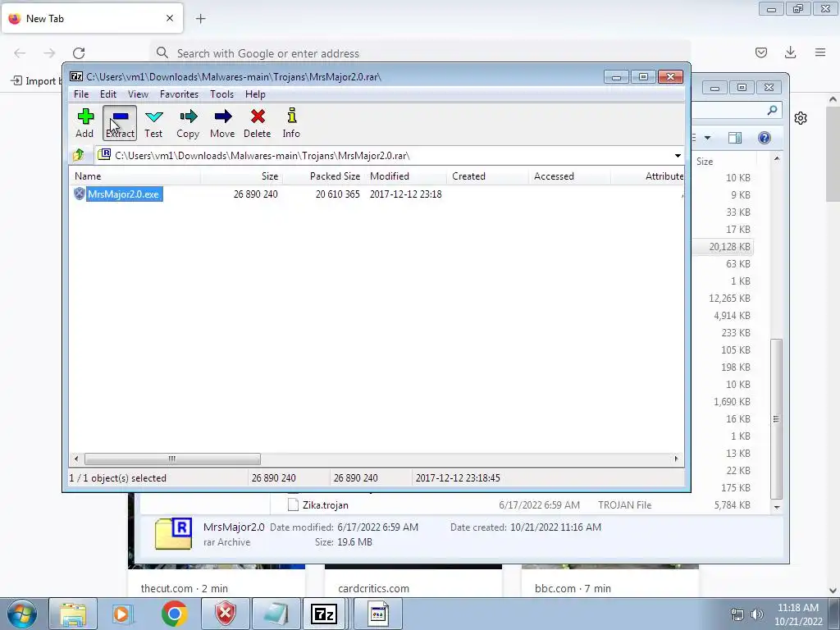This screenshot has height=630, width=840.
Task: Select the Zika.trojan file in Explorer
Action: (326, 505)
